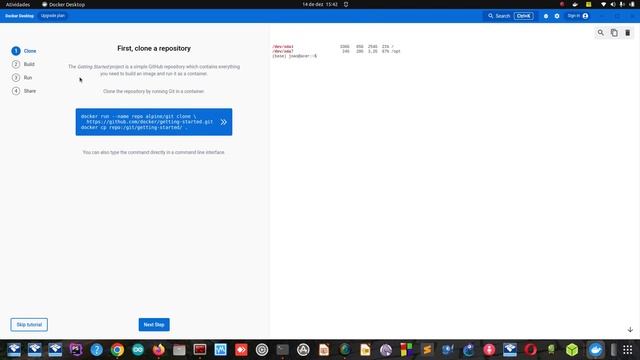
Task: Copy terminal output with the copy icon
Action: pos(614,33)
